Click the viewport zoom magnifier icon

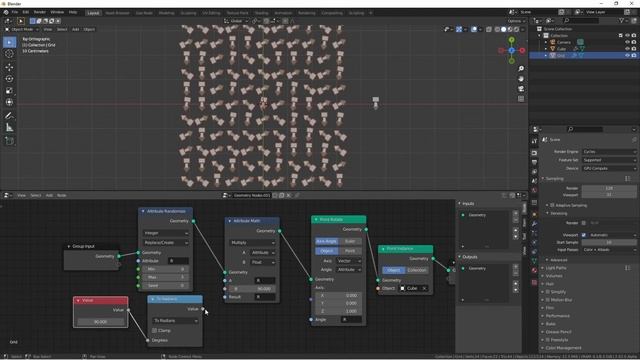[x=521, y=69]
